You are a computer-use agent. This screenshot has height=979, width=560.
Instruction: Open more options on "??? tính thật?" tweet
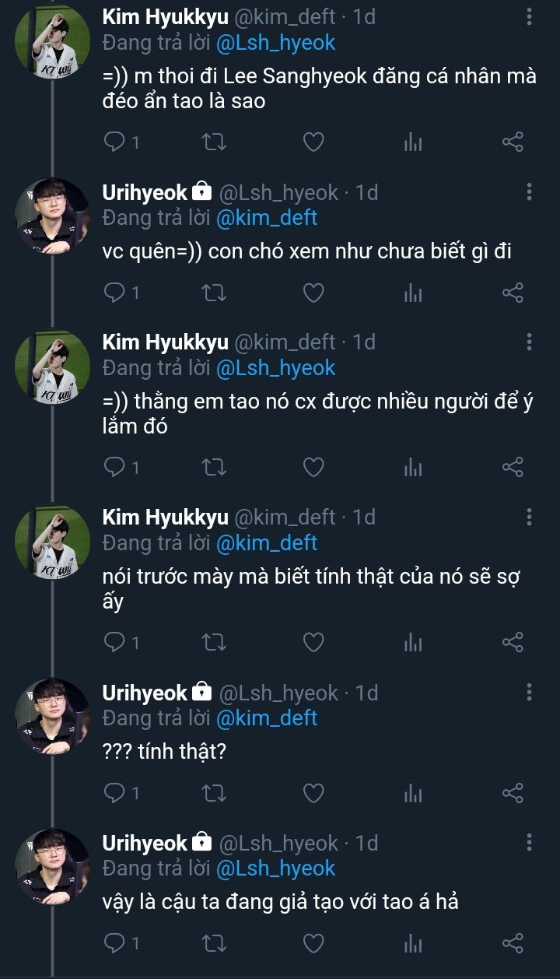tap(530, 693)
